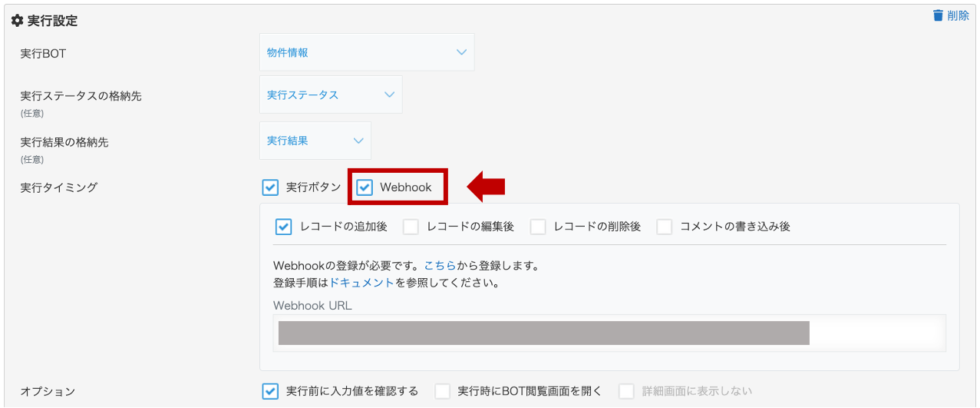Open the こちら registration link
Viewport: 980px width, 408px height.
pyautogui.click(x=441, y=266)
